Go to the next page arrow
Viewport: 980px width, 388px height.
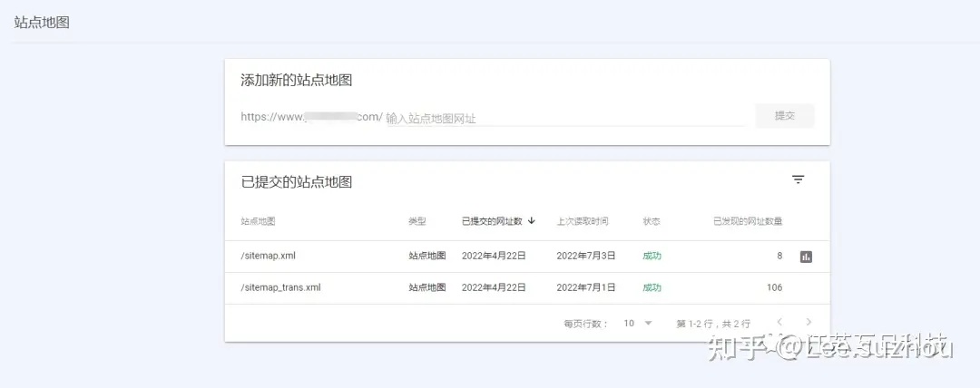point(808,322)
